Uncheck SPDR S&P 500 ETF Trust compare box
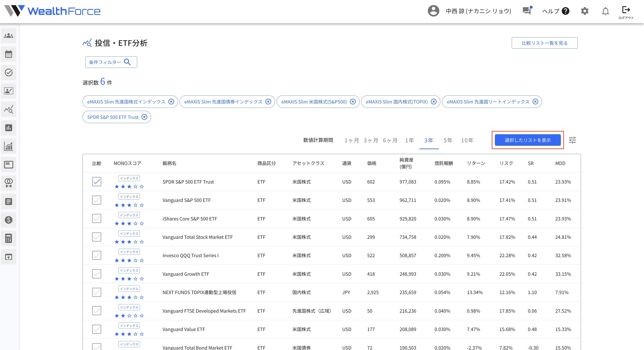 tap(97, 182)
